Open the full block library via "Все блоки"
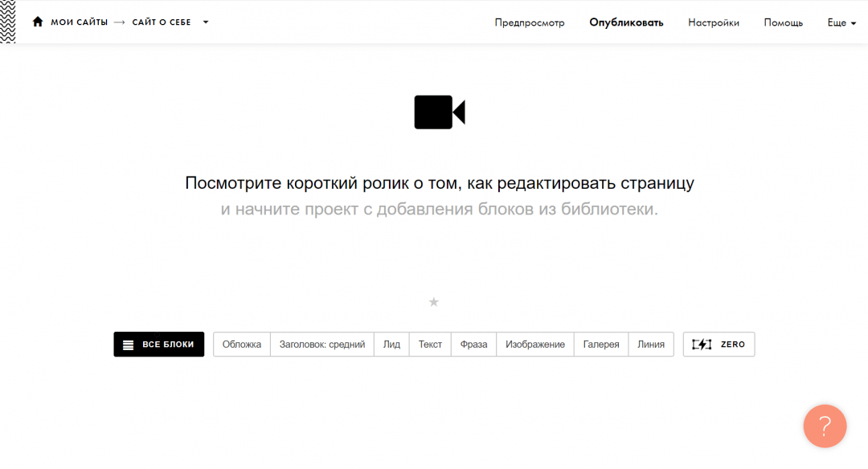 pyautogui.click(x=159, y=345)
